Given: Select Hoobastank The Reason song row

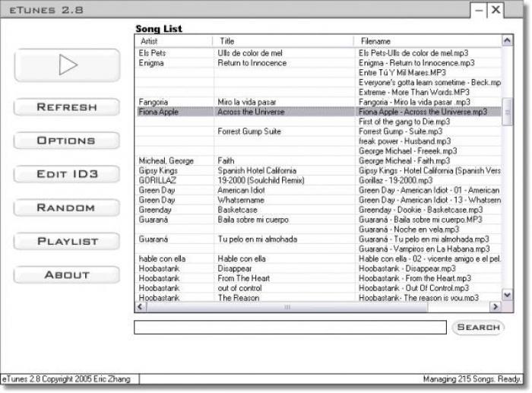Looking at the screenshot, I should 251,298.
